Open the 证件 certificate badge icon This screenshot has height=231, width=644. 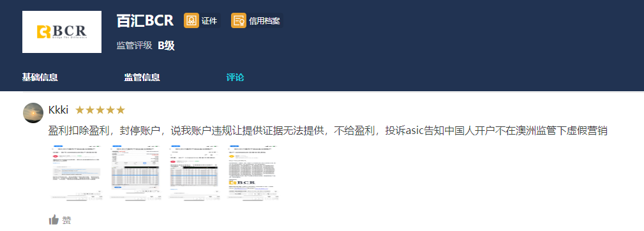191,20
